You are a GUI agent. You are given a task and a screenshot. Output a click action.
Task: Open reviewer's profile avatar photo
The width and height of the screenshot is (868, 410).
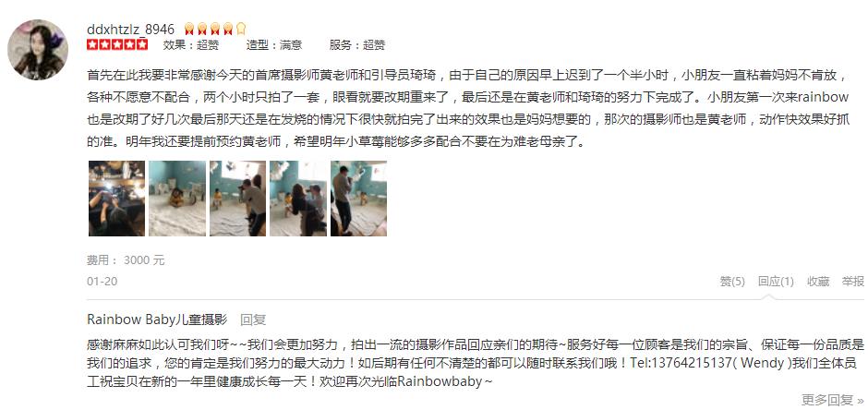pos(38,50)
